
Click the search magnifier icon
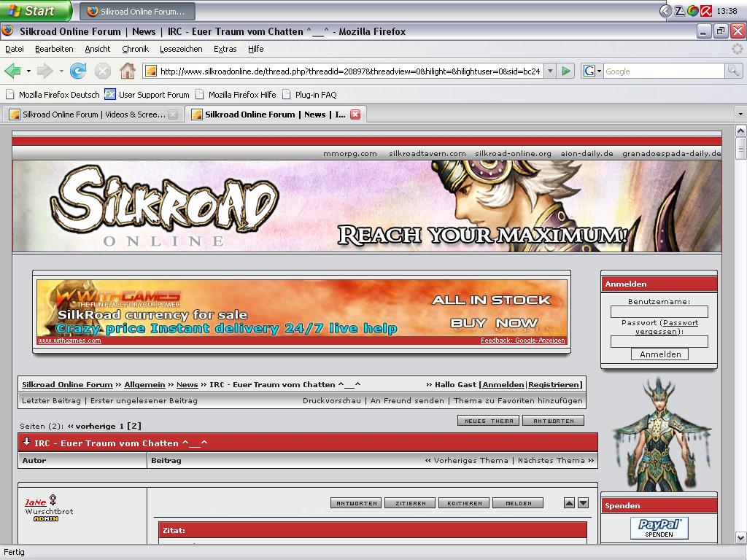coord(733,71)
